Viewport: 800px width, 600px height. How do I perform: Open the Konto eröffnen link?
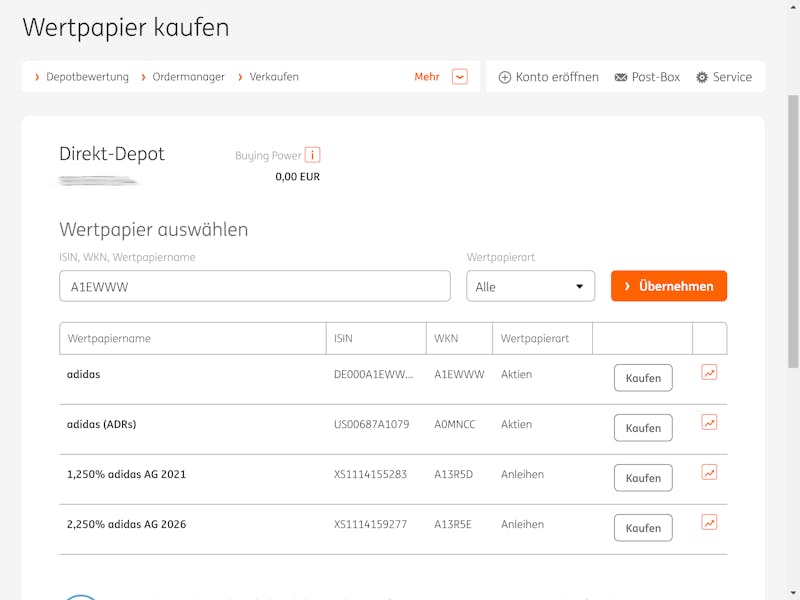557,77
